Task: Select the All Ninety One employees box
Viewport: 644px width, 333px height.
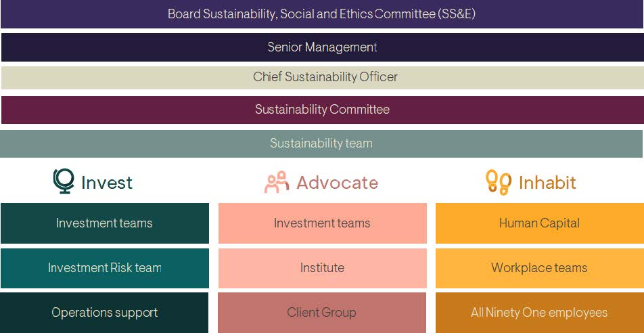Action: tap(539, 313)
